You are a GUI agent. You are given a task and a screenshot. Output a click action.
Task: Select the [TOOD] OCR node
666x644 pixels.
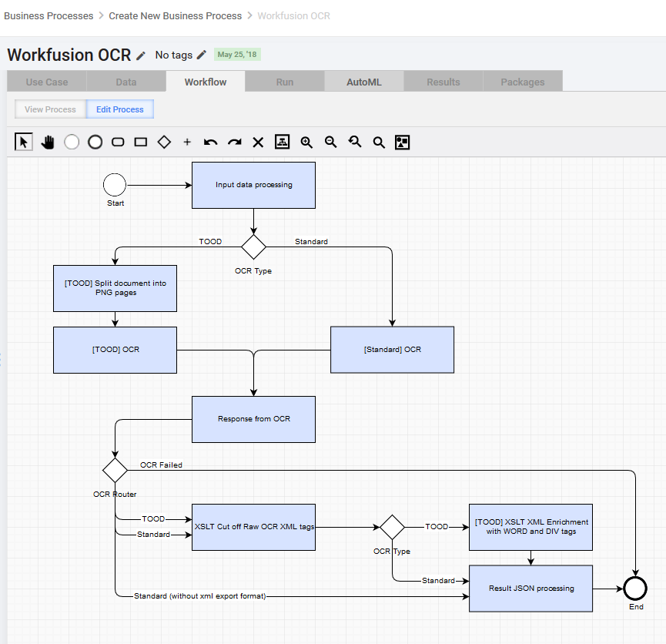115,350
